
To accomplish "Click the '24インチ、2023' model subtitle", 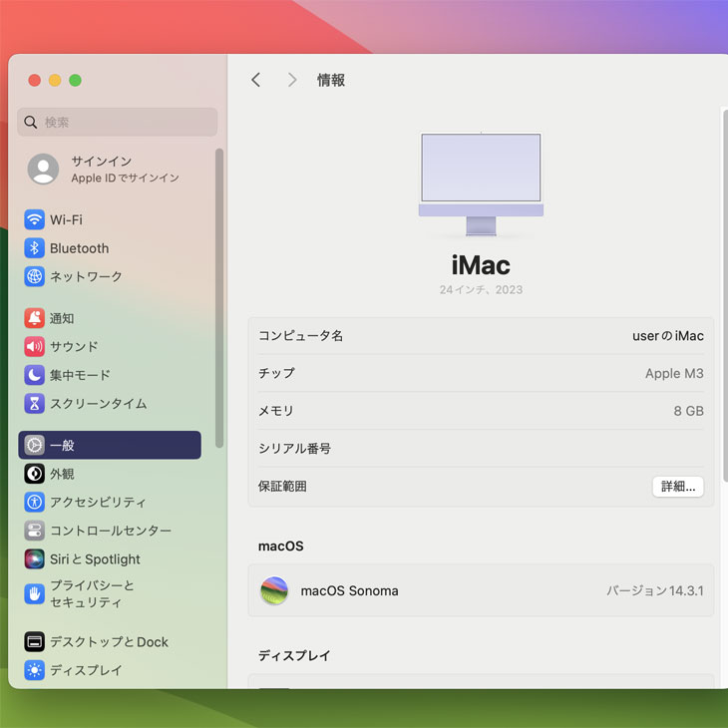I will coord(481,290).
